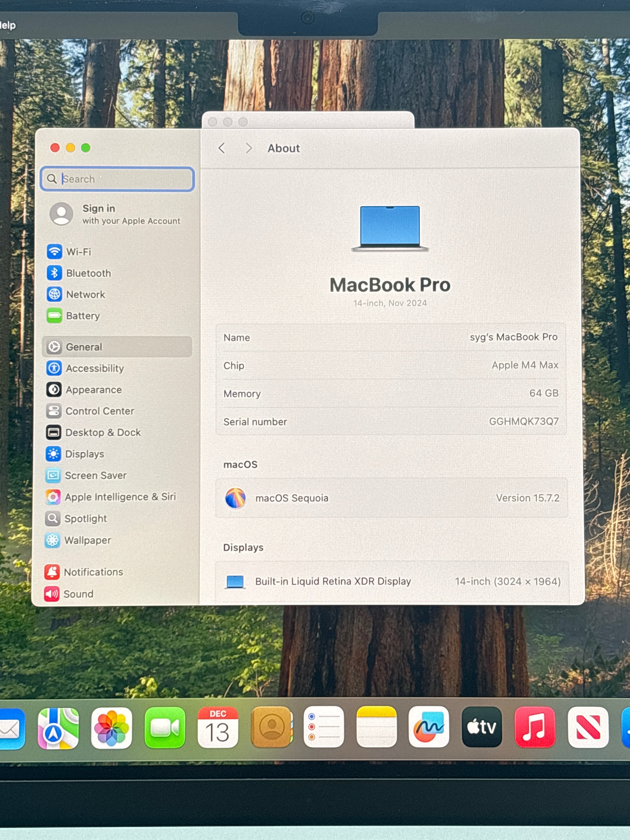Click the "14-inch, Nov 2024" model subtitle
The image size is (630, 840).
[390, 303]
